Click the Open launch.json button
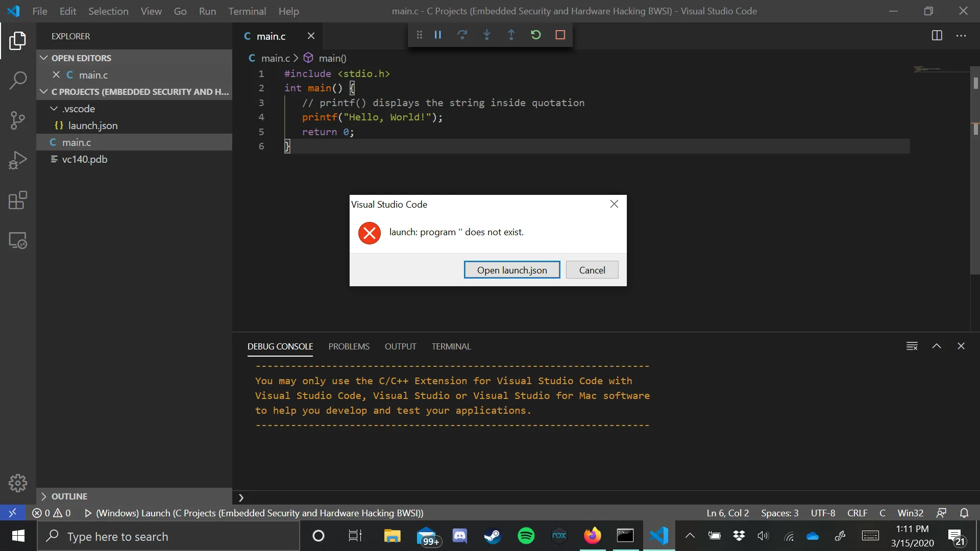 pos(511,270)
